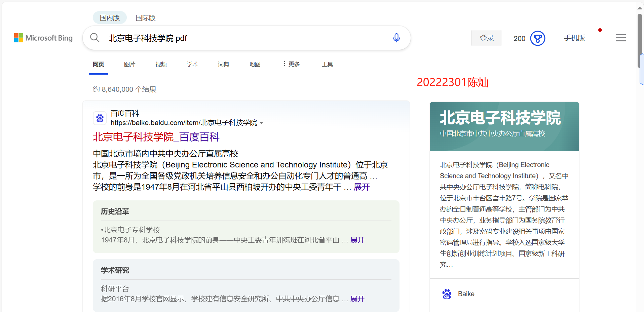Expand the baike.baidu.com URL dropdown arrow

(262, 123)
